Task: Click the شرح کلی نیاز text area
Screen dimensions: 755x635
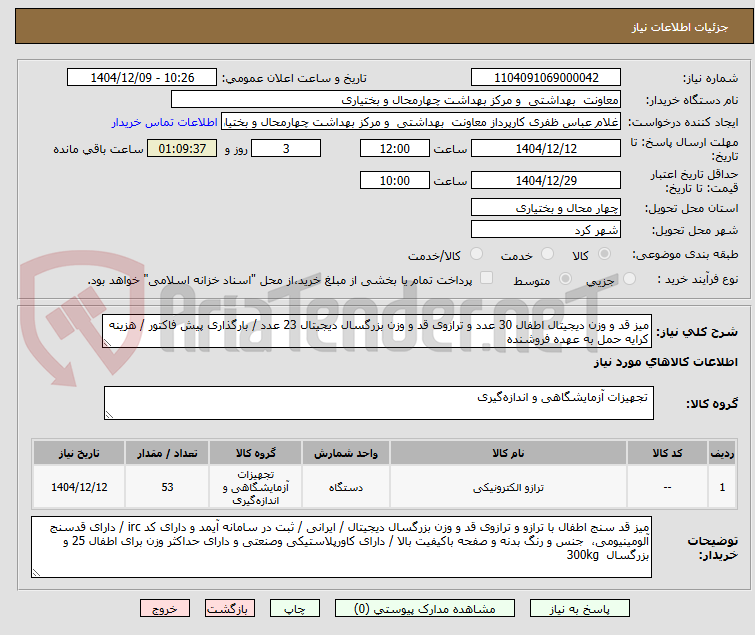Action: [x=377, y=332]
